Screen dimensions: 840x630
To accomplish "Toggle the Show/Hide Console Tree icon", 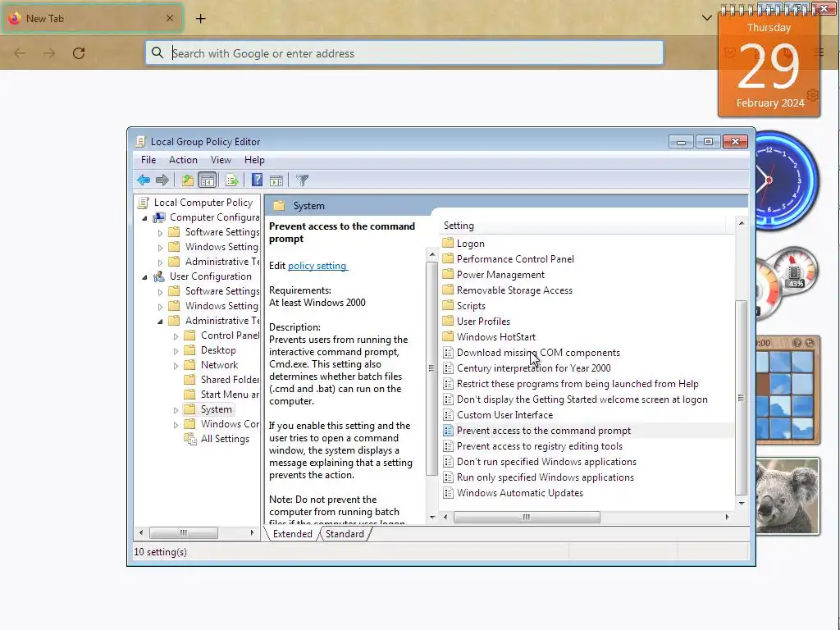I will point(207,180).
